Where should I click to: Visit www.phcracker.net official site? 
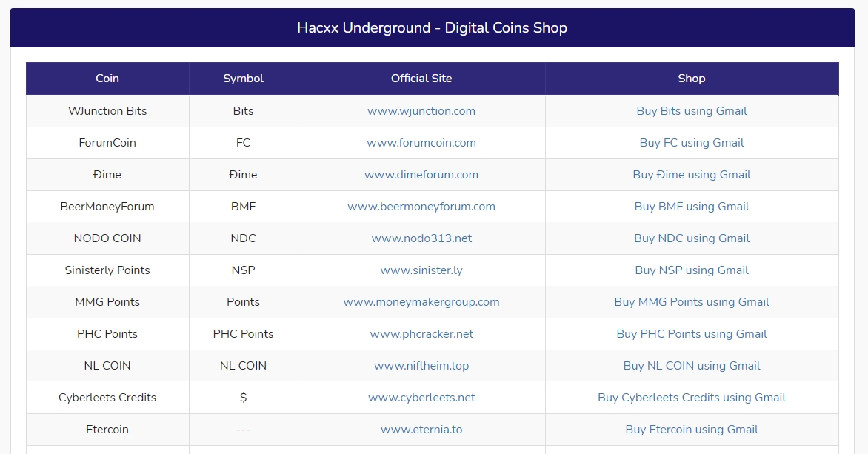click(x=421, y=334)
